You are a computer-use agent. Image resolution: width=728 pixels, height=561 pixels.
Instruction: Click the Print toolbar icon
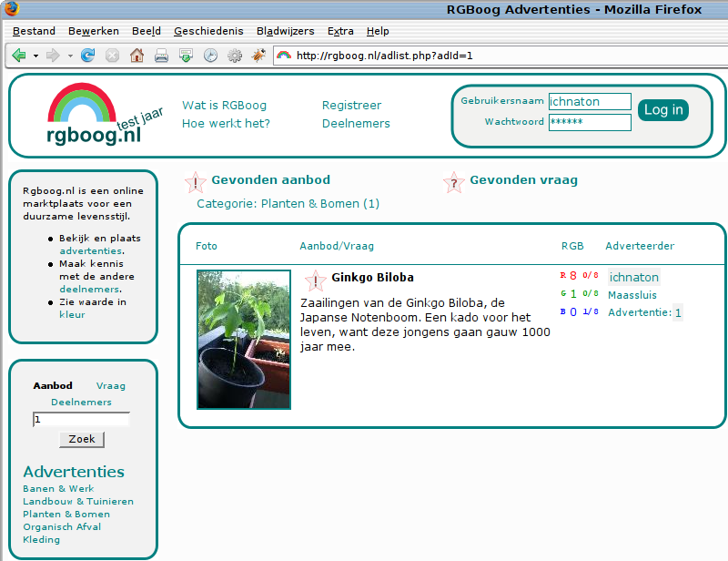click(x=161, y=56)
